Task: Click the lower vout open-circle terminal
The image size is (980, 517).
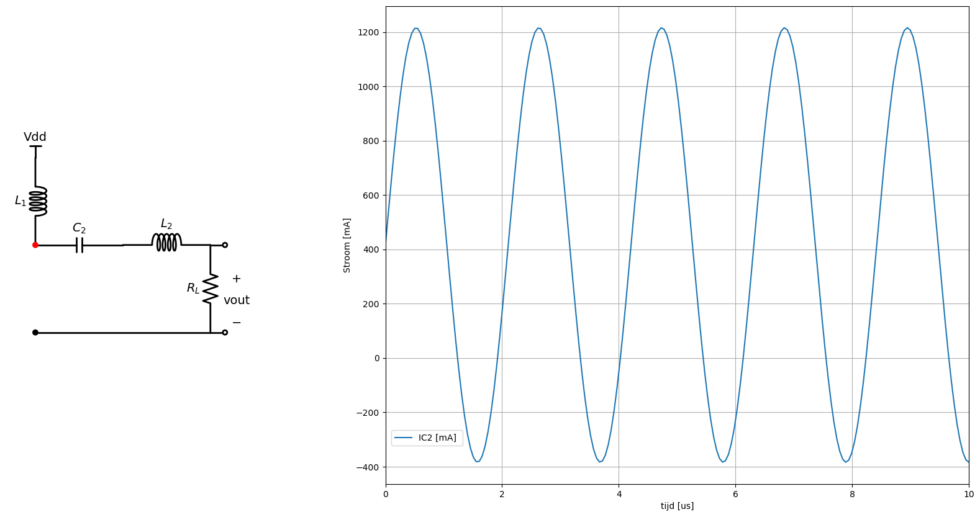Action: point(225,333)
